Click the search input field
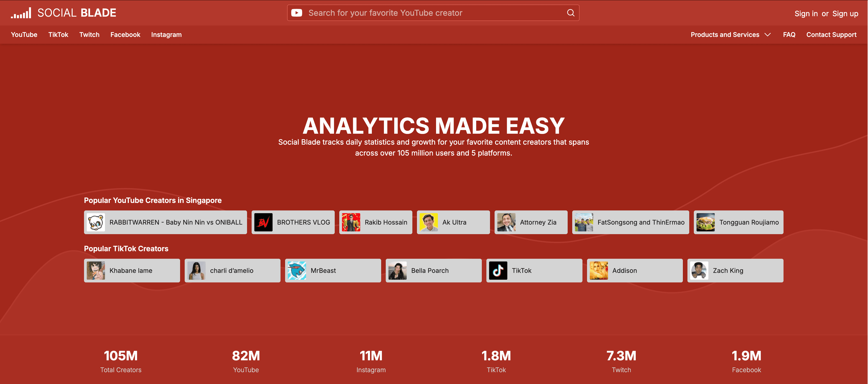Screen dimensions: 868x384 [x=431, y=13]
